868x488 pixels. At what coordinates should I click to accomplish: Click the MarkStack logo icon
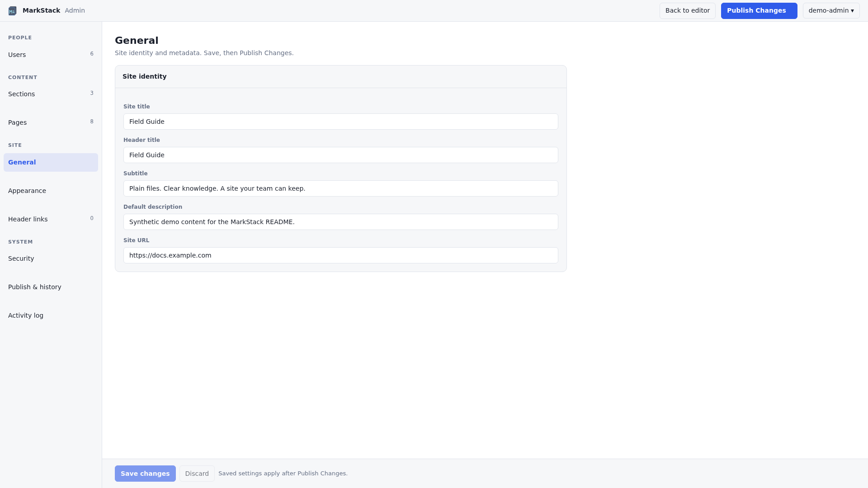click(x=13, y=11)
